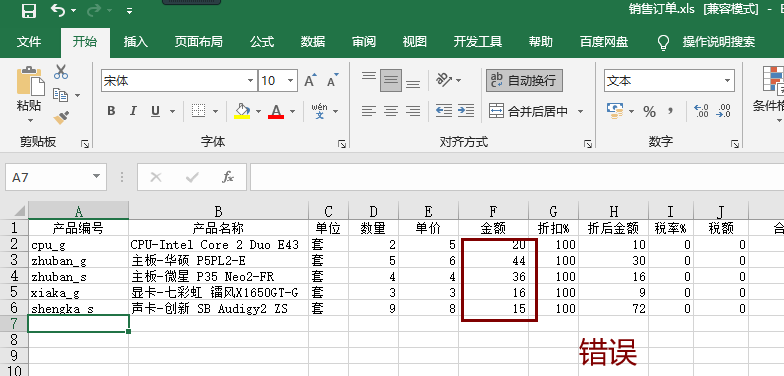
Task: Toggle Bold formatting
Action: click(111, 111)
